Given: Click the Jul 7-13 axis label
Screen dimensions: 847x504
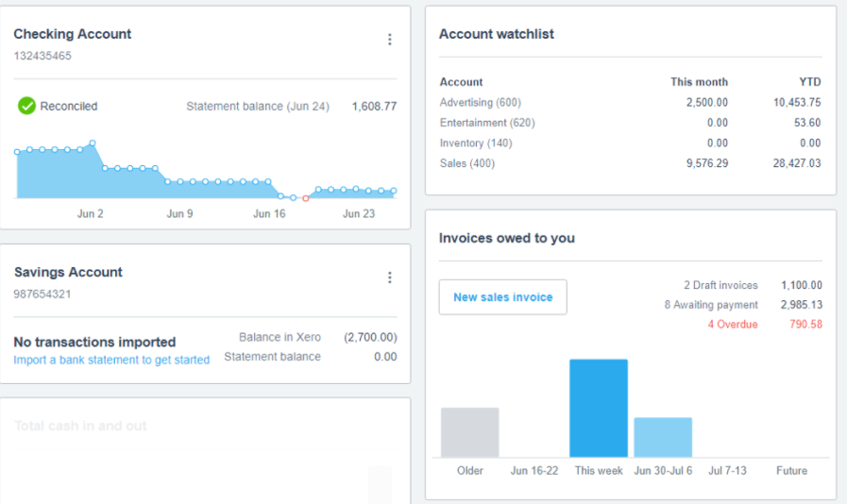Looking at the screenshot, I should [x=727, y=471].
